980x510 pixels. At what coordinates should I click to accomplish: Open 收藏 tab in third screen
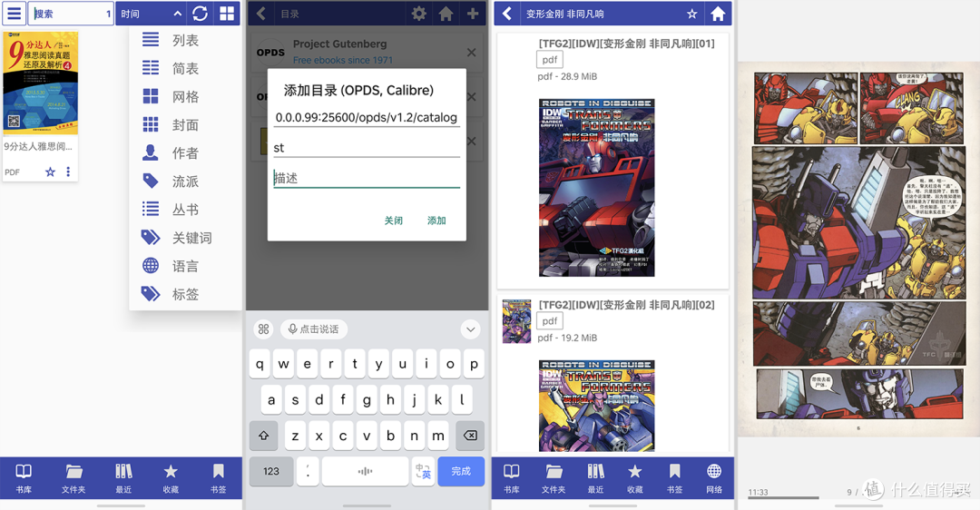pos(634,478)
